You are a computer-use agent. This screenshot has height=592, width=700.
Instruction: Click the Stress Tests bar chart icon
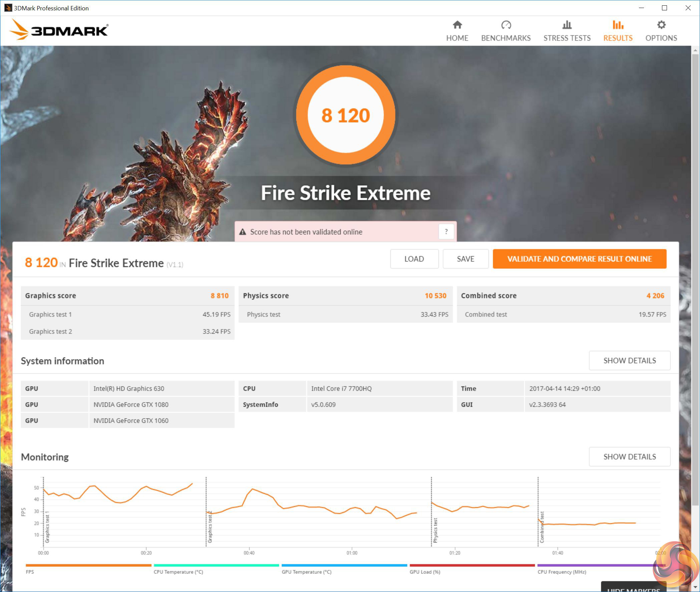(x=567, y=25)
